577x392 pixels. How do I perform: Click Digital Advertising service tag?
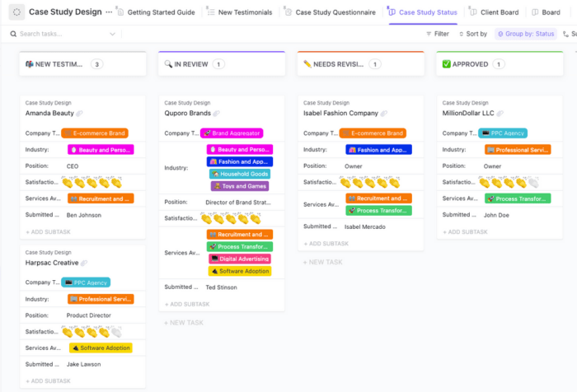(240, 259)
